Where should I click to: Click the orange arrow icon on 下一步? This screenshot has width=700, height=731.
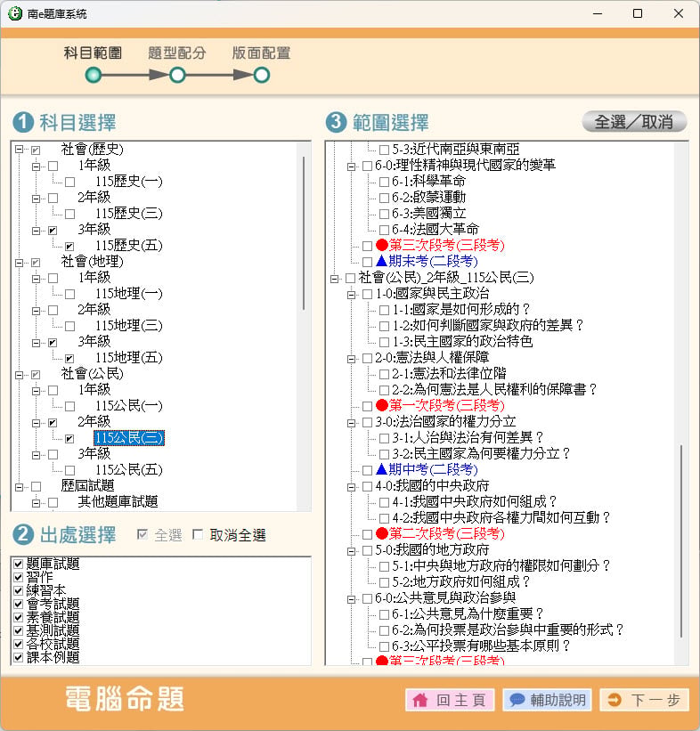(615, 700)
